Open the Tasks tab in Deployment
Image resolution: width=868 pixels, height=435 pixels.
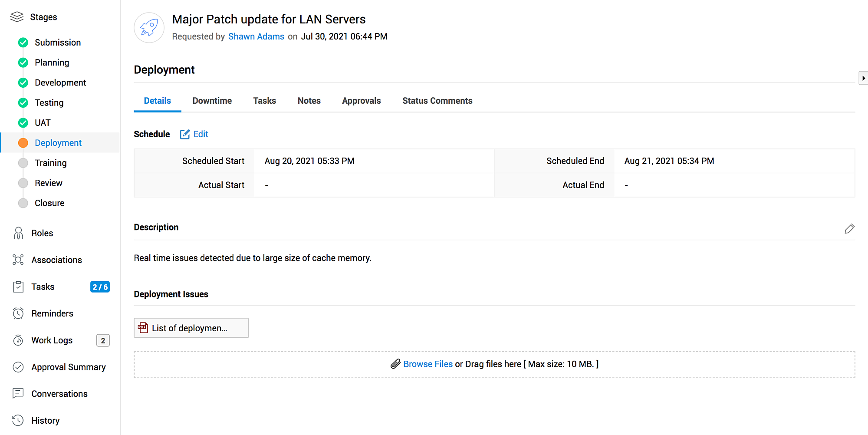click(265, 101)
